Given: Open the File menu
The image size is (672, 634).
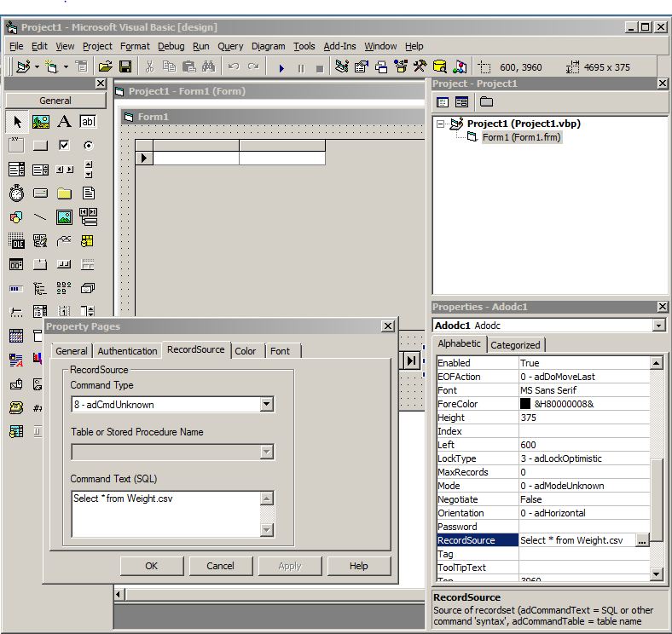Looking at the screenshot, I should (x=16, y=46).
